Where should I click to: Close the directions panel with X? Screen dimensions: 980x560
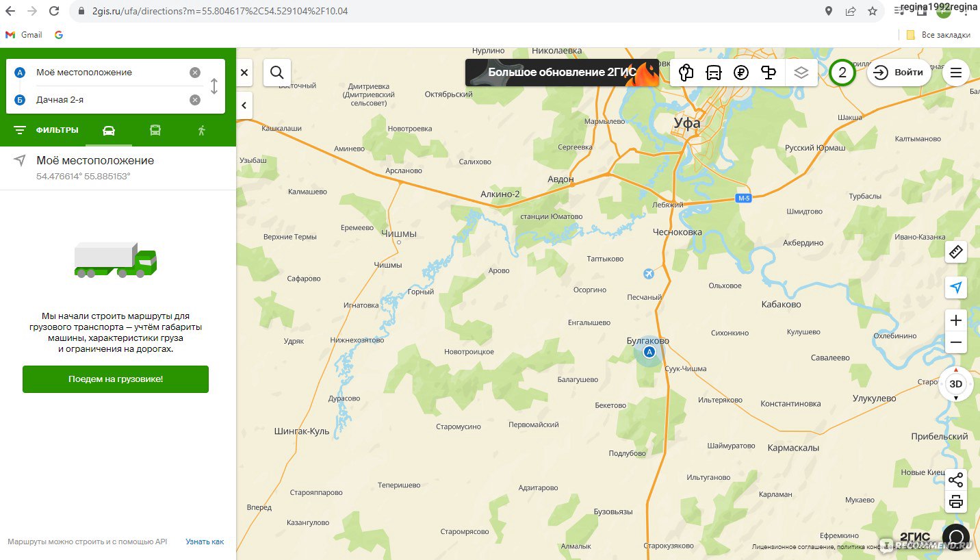[x=244, y=72]
